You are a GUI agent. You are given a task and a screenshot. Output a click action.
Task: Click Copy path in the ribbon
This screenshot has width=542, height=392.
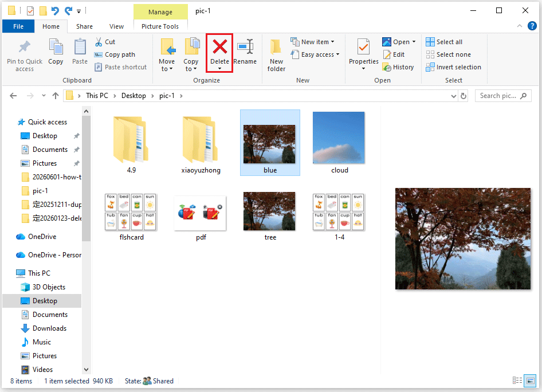115,54
